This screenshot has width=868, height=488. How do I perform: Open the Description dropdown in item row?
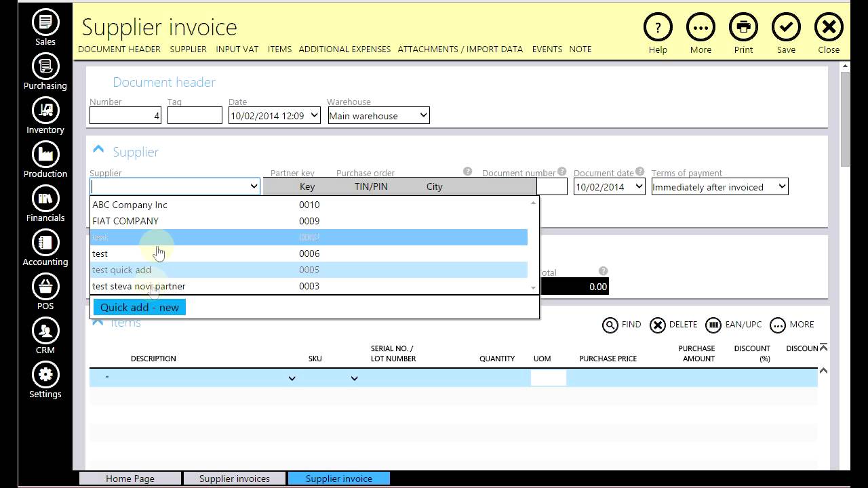pos(292,378)
